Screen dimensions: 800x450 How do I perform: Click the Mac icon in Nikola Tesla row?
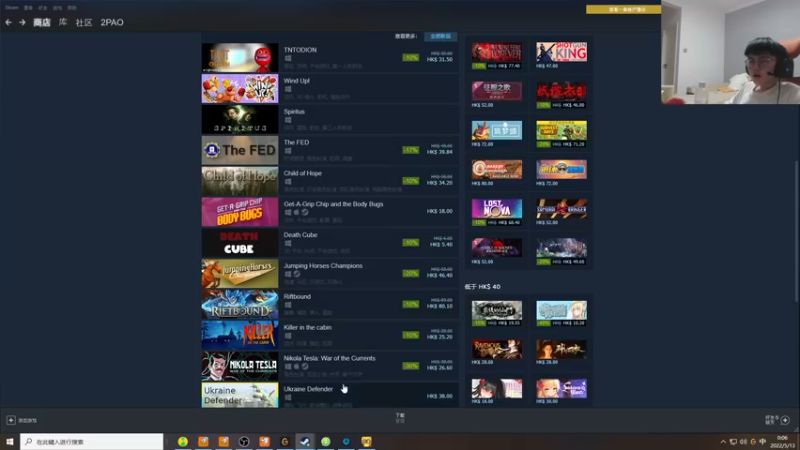pyautogui.click(x=296, y=366)
